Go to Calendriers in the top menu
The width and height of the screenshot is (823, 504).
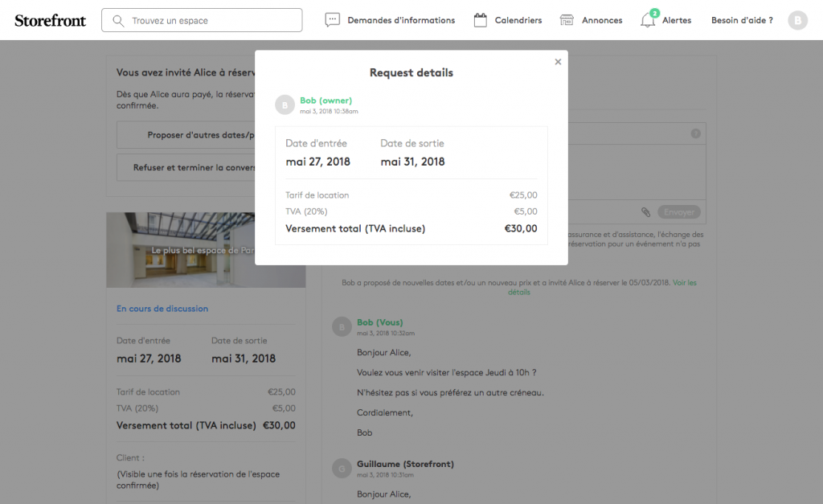pos(518,20)
